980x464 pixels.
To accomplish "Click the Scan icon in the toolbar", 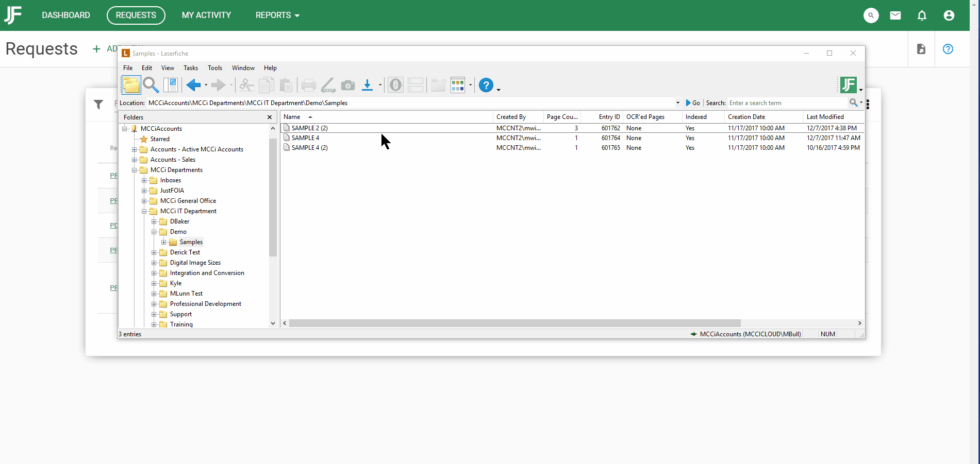I will [328, 85].
